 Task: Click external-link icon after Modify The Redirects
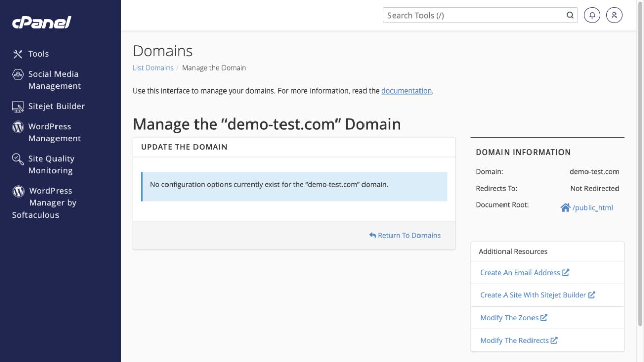pos(554,340)
